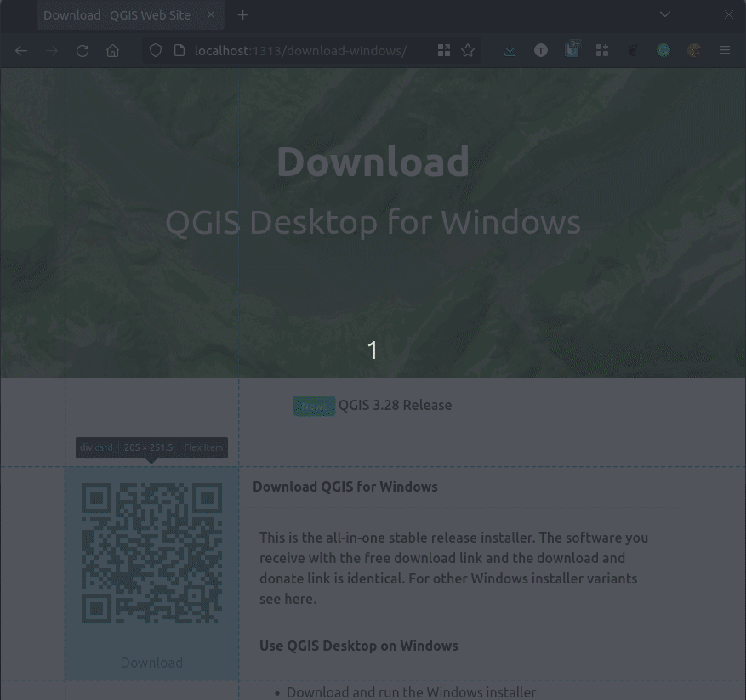This screenshot has height=700, width=746.
Task: Click the cookie-shaped extension icon
Action: (x=694, y=50)
